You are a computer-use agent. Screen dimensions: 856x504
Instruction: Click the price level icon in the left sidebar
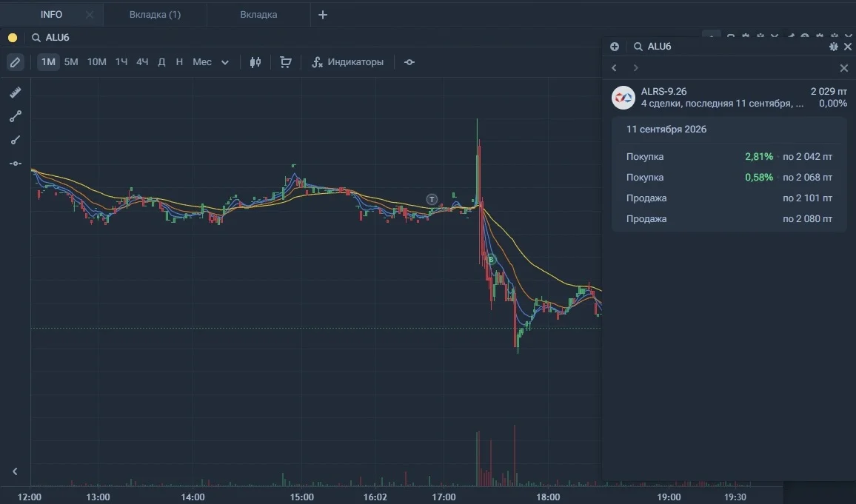point(16,164)
